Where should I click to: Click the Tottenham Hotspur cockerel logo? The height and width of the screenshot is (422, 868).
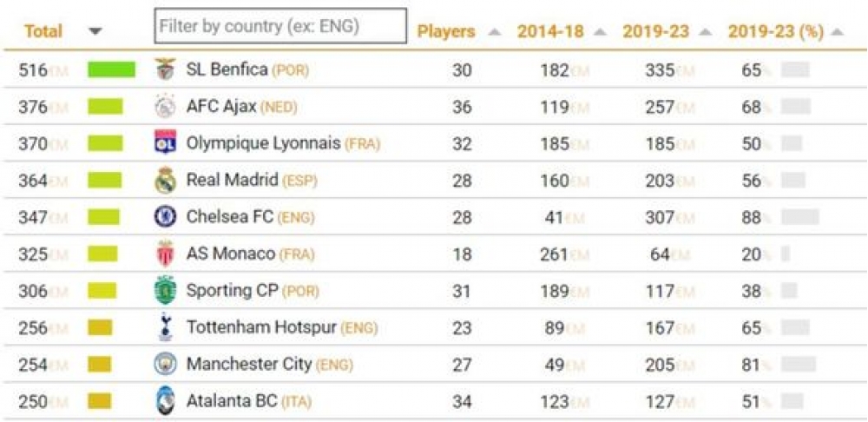tap(165, 326)
